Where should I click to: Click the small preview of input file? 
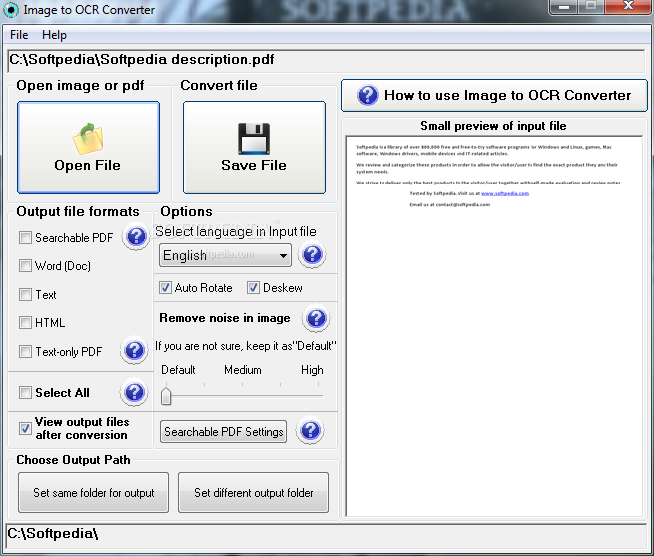coord(494,326)
